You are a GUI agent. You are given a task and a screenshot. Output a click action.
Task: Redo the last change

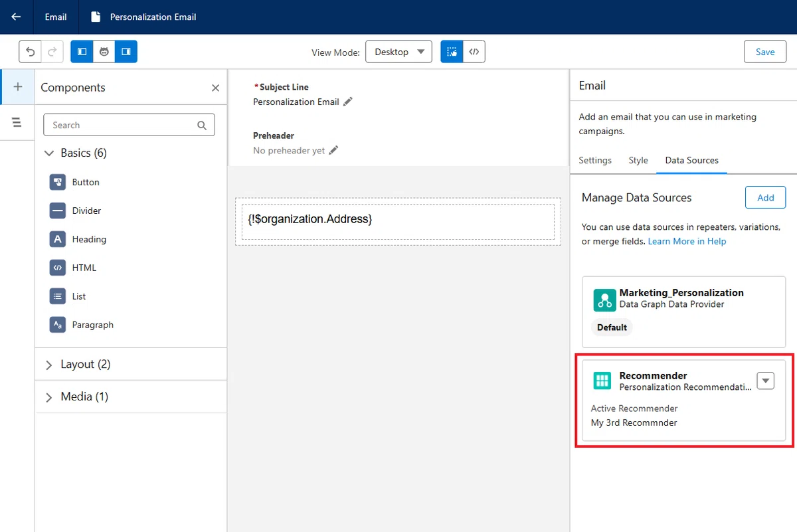pyautogui.click(x=52, y=51)
